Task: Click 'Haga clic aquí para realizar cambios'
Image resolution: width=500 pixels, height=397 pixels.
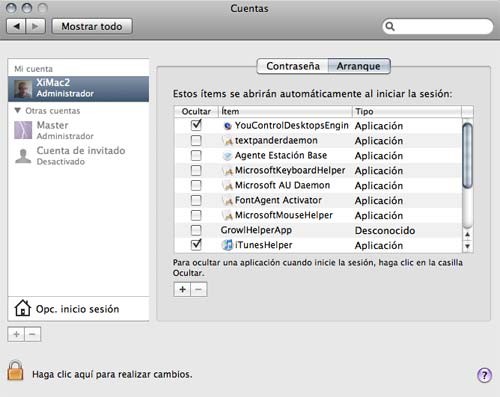Action: pos(112,374)
